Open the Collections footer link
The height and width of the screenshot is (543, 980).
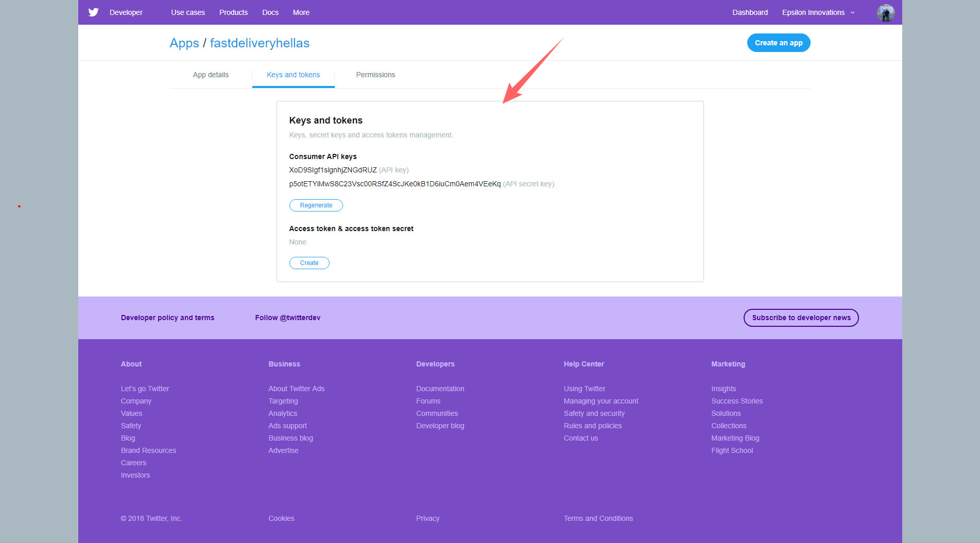(729, 426)
